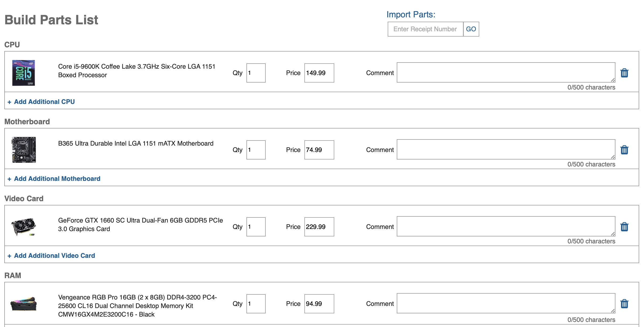Image resolution: width=644 pixels, height=327 pixels.
Task: Click the B365 motherboard thumbnail image
Action: (23, 150)
